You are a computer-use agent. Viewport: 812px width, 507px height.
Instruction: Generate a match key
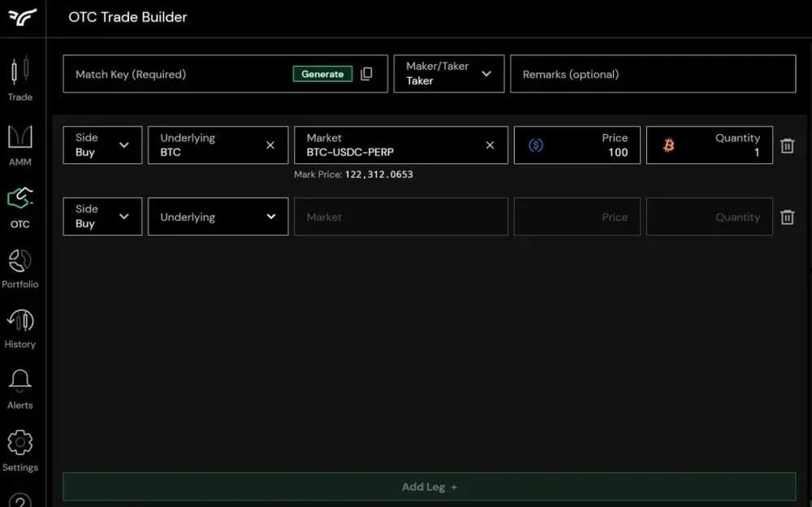point(322,74)
